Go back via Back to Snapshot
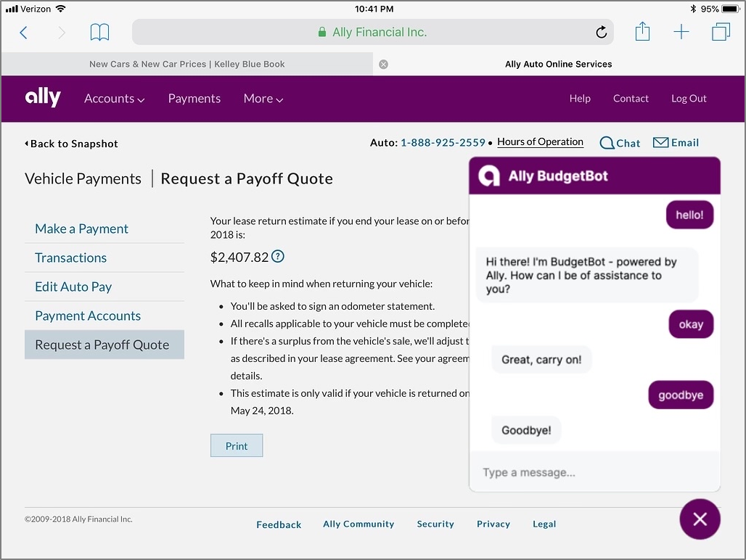Image resolution: width=746 pixels, height=560 pixels. click(71, 144)
